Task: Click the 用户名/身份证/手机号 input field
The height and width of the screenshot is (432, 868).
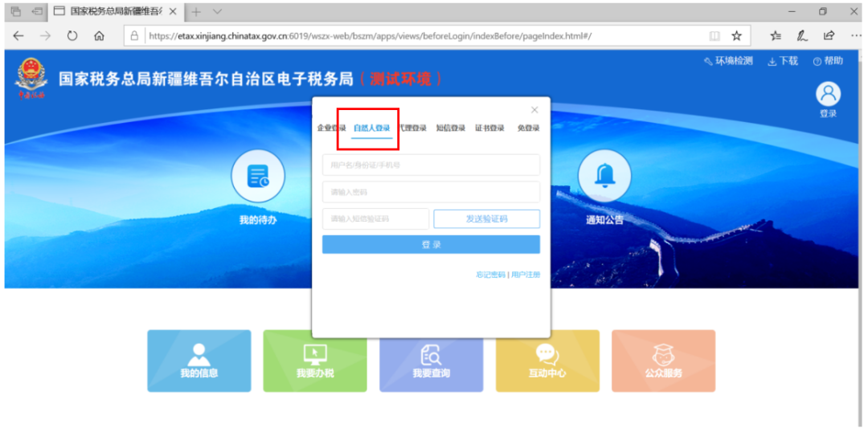Action: tap(432, 165)
